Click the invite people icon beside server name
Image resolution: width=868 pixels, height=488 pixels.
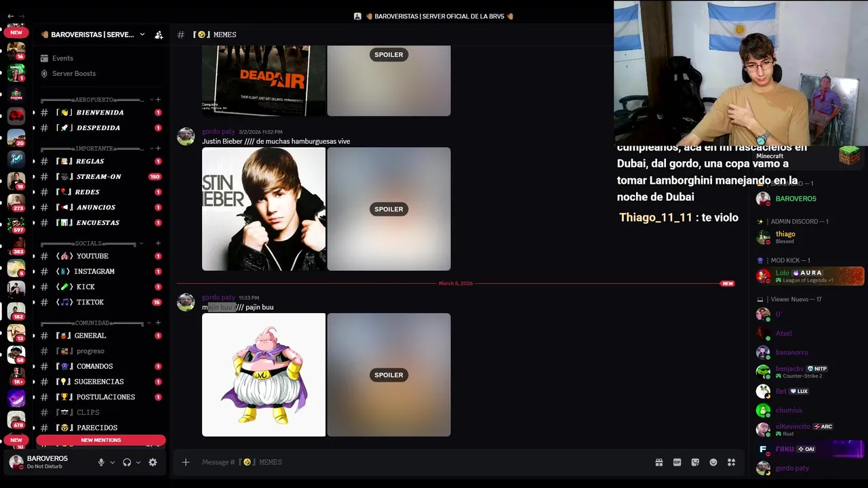click(x=159, y=35)
